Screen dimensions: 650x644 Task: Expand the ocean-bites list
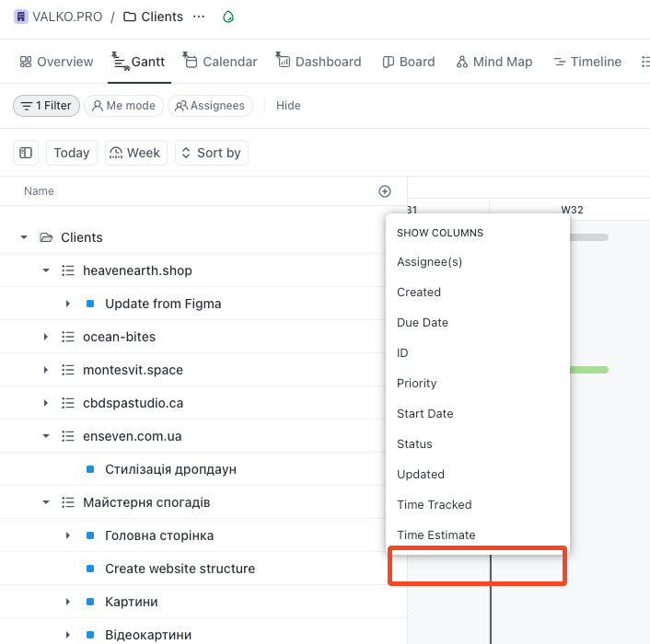45,337
